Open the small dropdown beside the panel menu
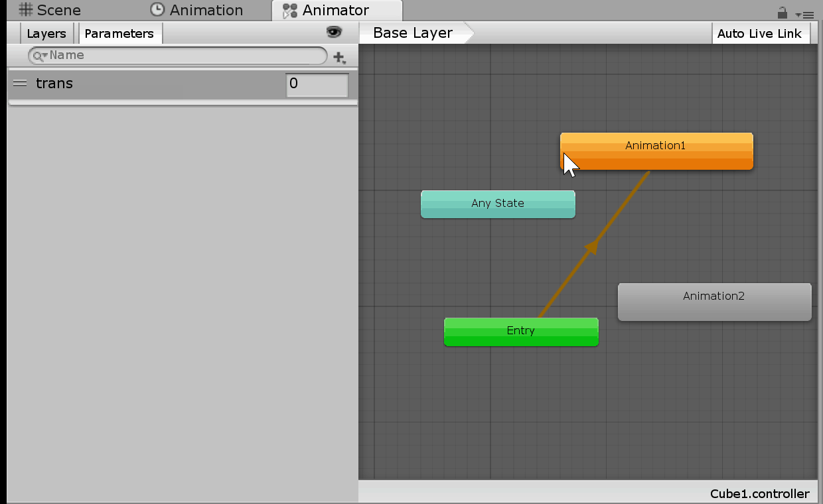Screen dimensions: 823x504 [x=798, y=16]
